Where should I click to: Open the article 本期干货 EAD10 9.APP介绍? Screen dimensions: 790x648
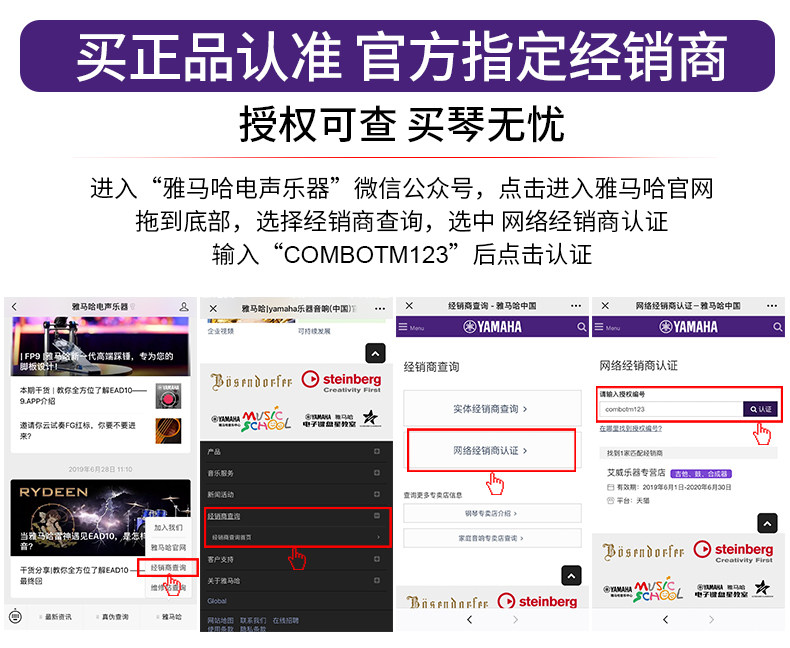point(100,396)
